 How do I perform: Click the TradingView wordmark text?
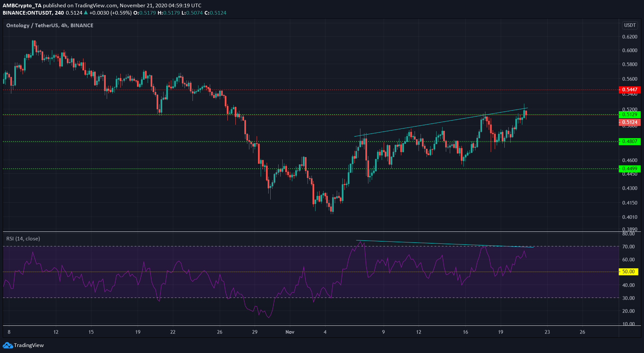coord(29,345)
